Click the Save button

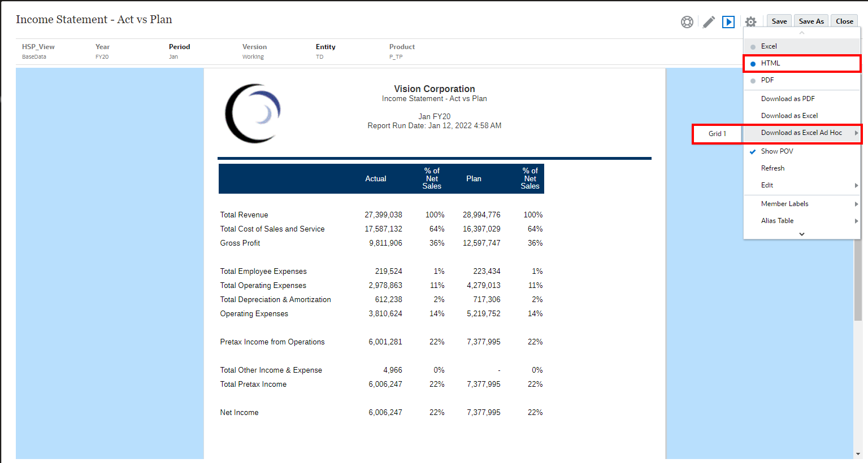point(779,20)
